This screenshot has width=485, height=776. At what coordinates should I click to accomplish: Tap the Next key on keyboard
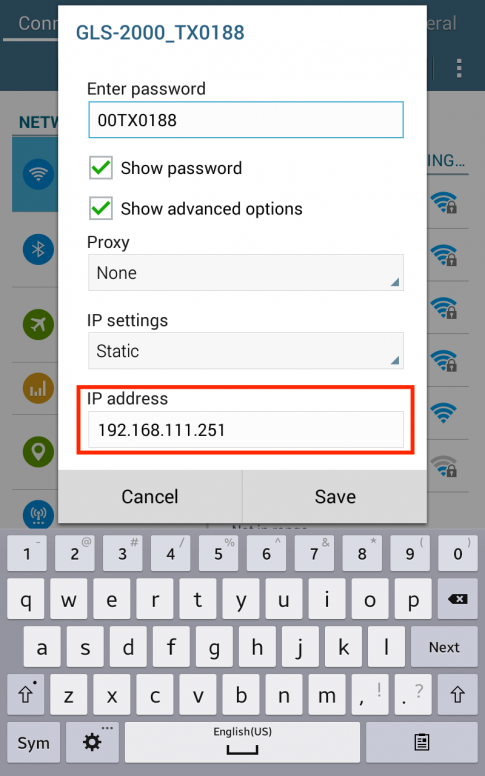pyautogui.click(x=444, y=647)
